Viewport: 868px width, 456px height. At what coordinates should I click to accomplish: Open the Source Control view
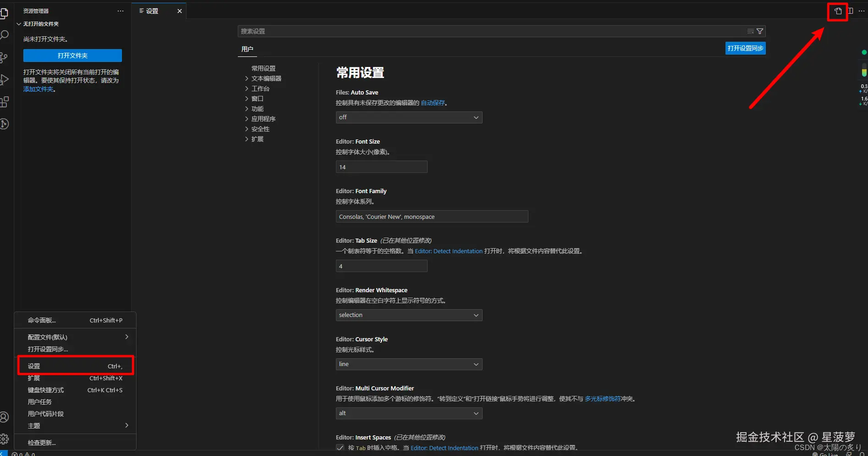point(4,58)
